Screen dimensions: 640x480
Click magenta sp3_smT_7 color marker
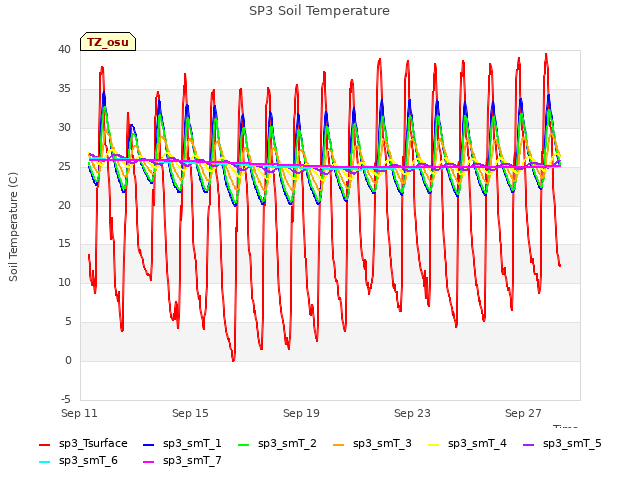(x=149, y=462)
